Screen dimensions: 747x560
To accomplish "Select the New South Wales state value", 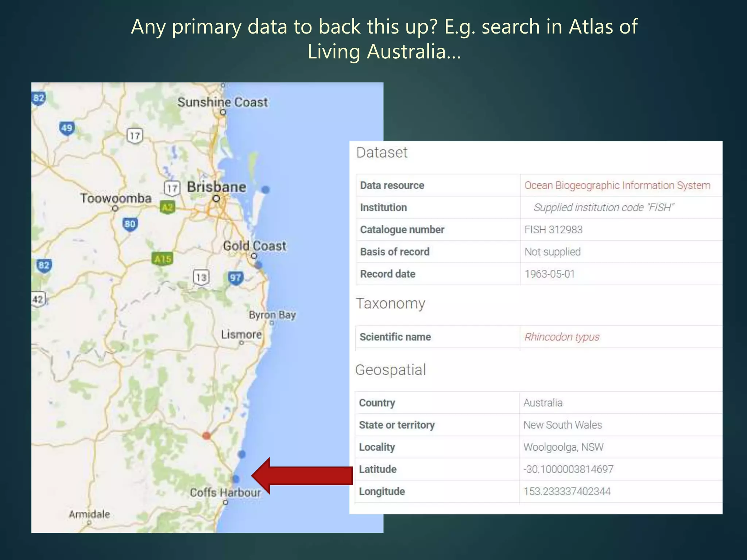I will [x=562, y=425].
